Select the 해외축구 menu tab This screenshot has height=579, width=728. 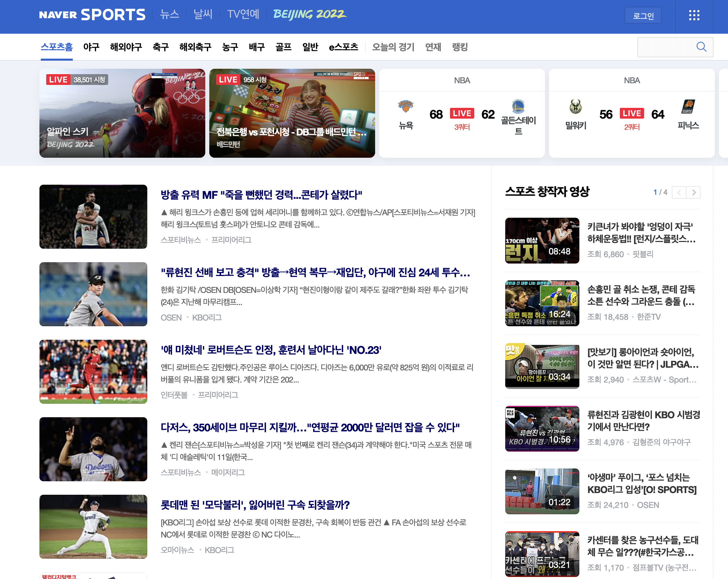click(x=195, y=47)
